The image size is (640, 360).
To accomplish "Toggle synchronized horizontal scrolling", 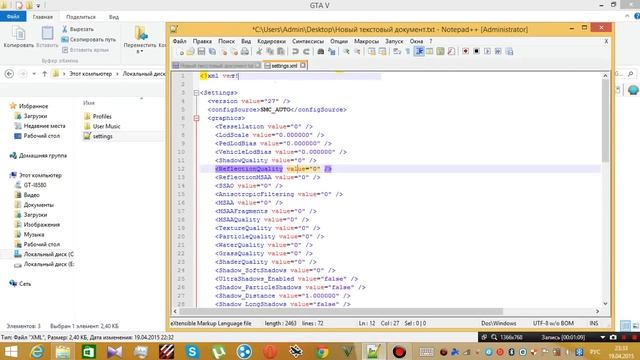I will (x=382, y=51).
